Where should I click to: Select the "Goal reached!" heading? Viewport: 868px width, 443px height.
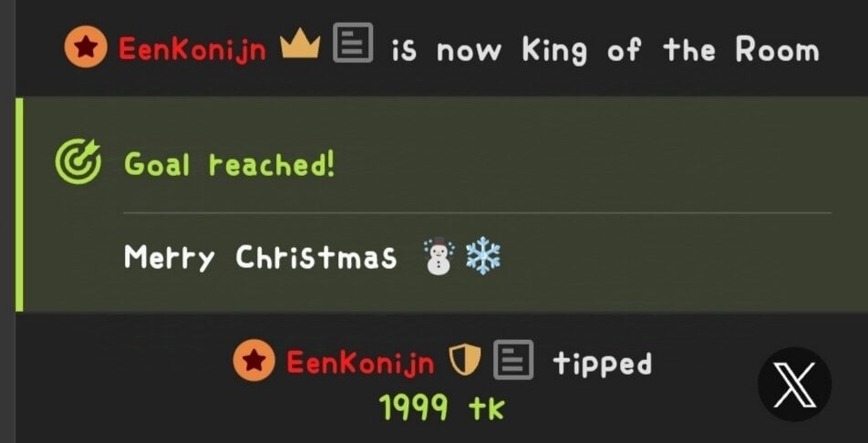[229, 164]
